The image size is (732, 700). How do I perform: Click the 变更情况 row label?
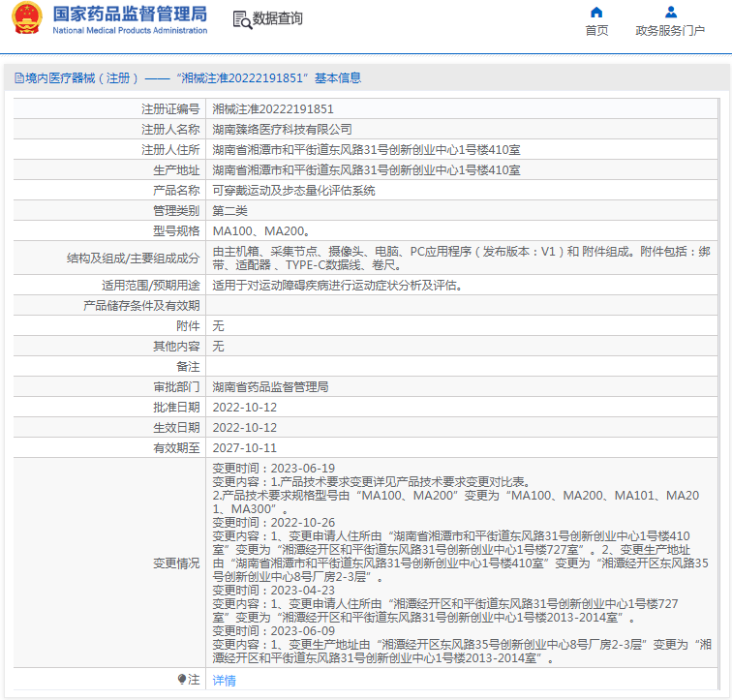coord(176,563)
